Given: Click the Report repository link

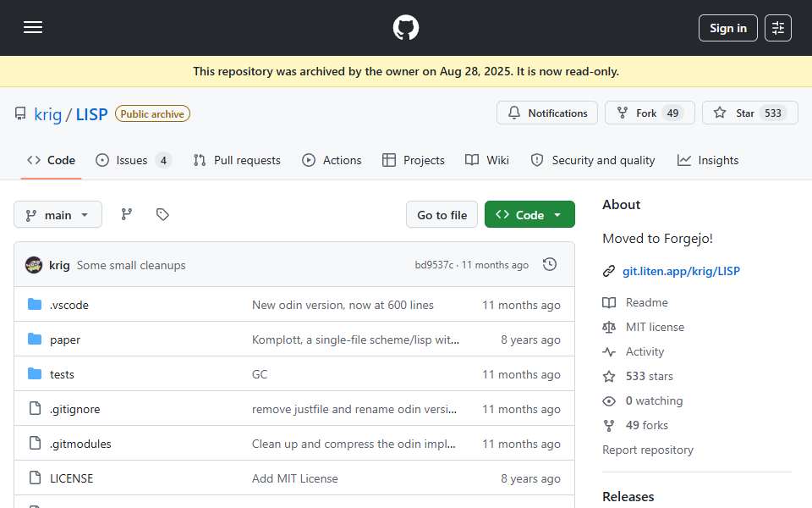Looking at the screenshot, I should 647,450.
